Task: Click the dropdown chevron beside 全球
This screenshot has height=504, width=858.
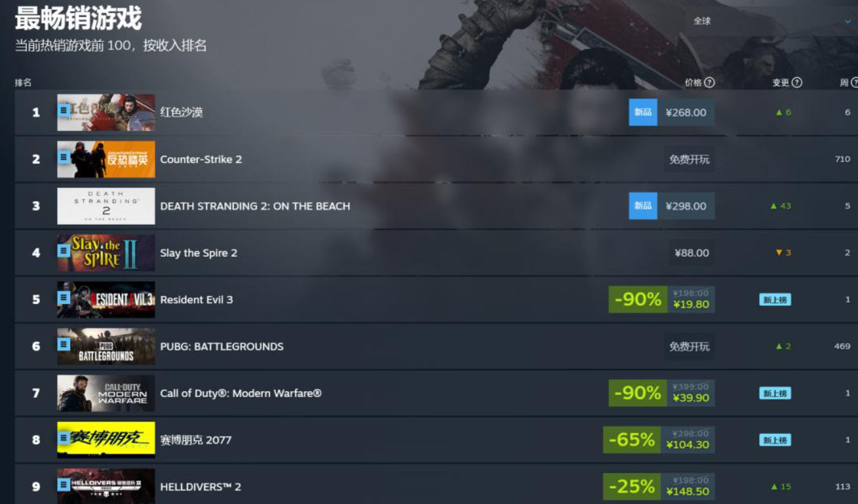Action: pos(848,22)
